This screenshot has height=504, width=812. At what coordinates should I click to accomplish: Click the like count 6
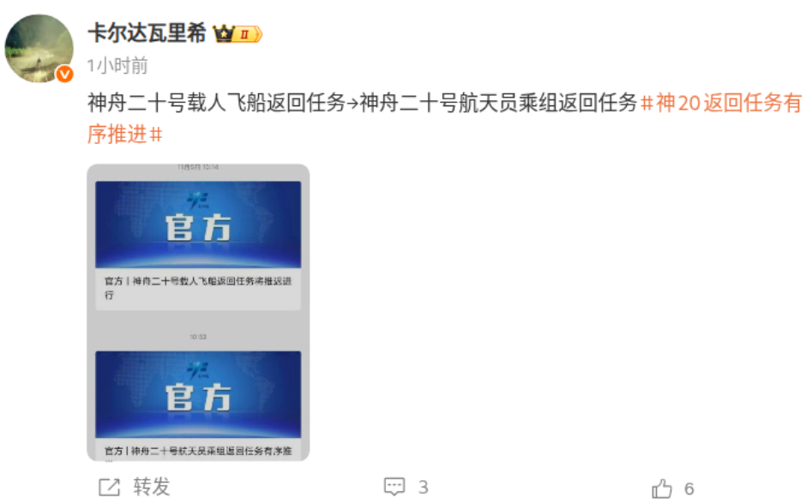(x=689, y=489)
